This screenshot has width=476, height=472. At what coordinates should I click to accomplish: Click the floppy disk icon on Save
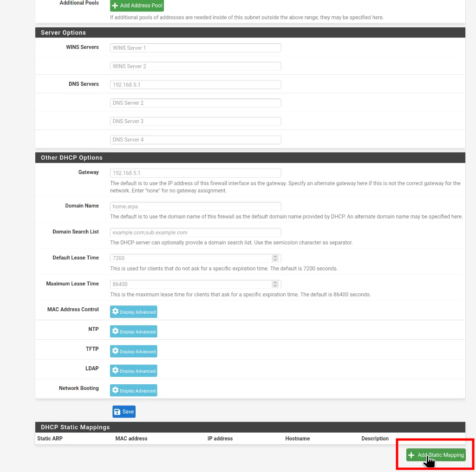[x=117, y=412]
